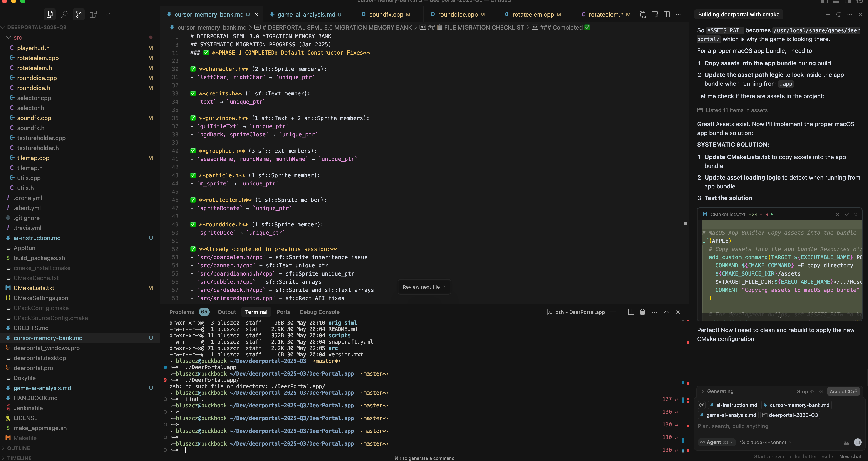Screen dimensions: 868x461
Task: Open the Debug Console tab
Action: pos(320,312)
